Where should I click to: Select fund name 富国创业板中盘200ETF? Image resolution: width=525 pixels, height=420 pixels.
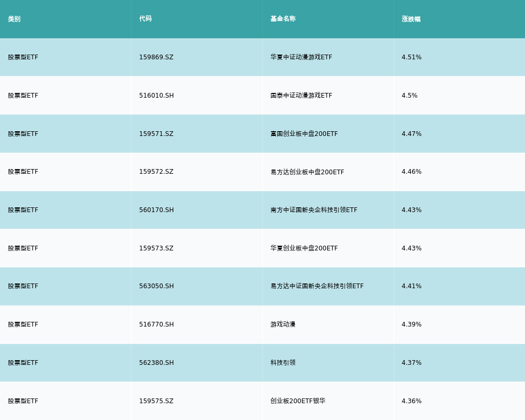(304, 134)
